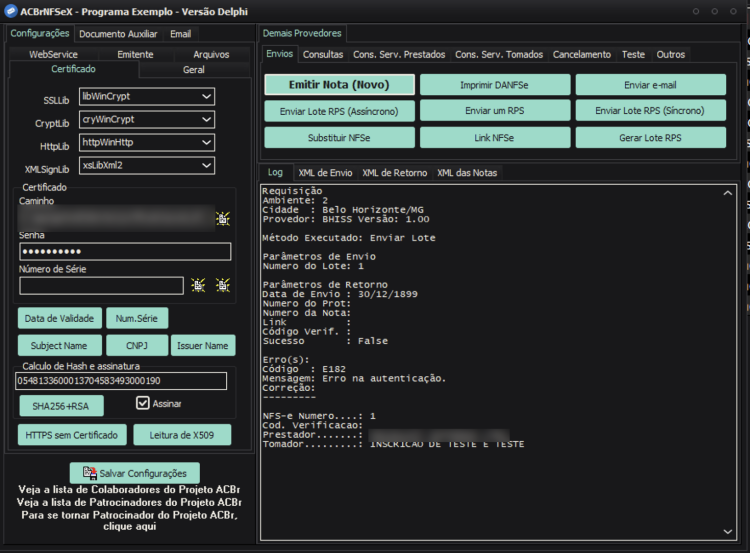Click the certificate path browse icon

223,219
